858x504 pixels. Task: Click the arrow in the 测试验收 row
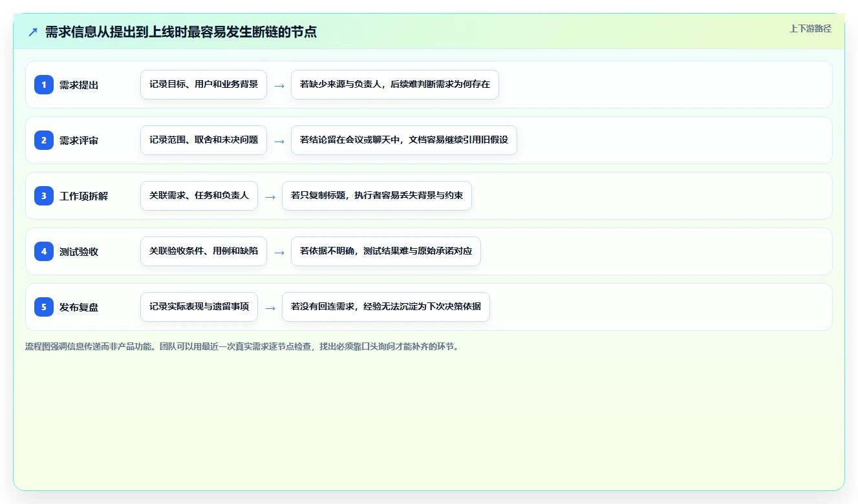pos(279,252)
